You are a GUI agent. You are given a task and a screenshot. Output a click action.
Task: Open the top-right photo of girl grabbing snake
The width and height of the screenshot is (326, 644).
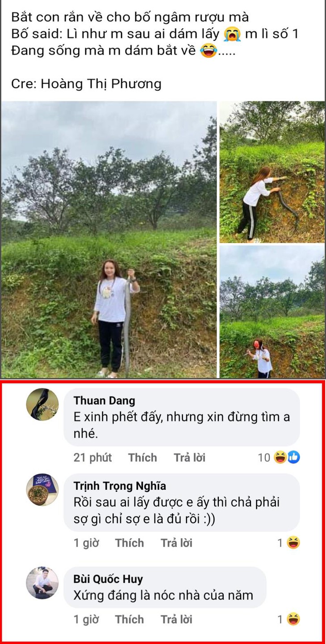pos(272,172)
